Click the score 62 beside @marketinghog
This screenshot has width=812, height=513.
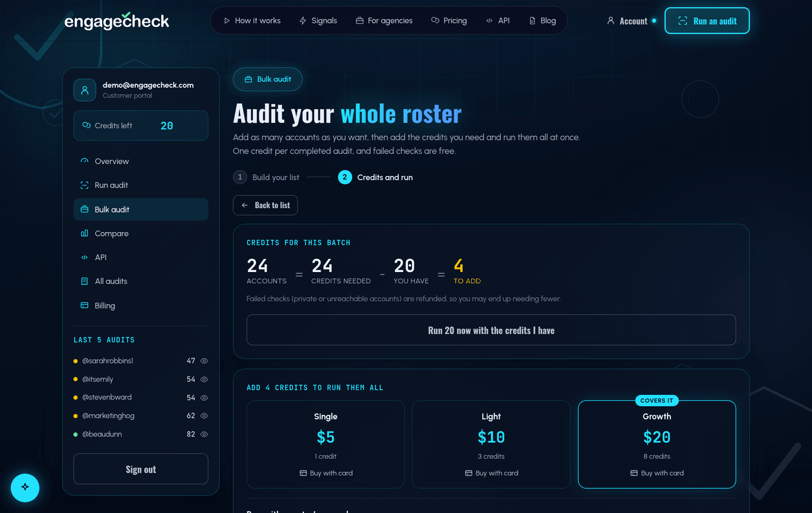tap(191, 416)
